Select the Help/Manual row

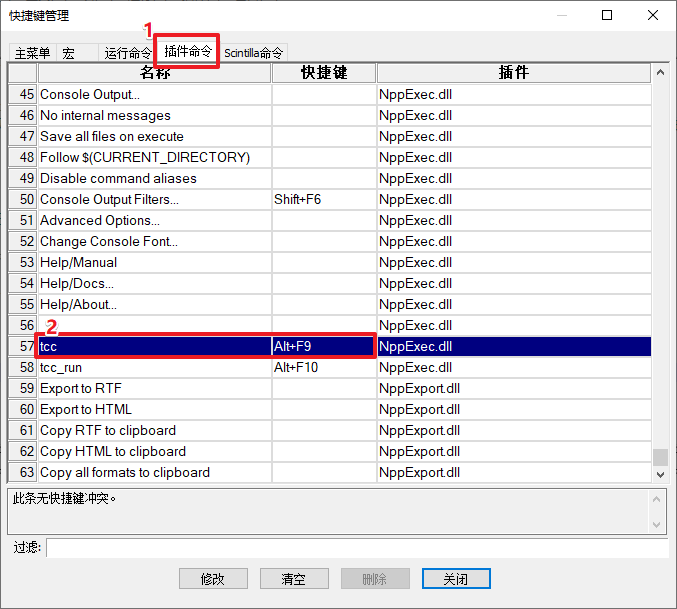(330, 262)
